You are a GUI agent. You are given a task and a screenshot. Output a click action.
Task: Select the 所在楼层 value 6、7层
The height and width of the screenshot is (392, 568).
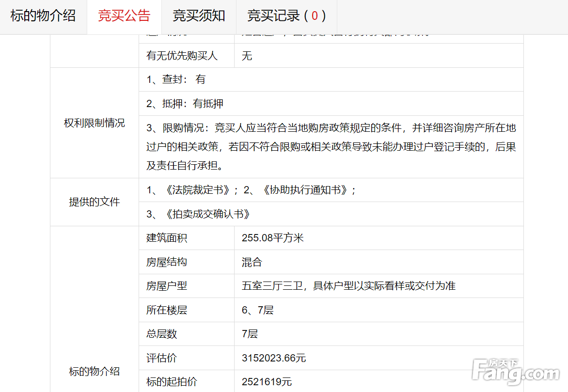click(x=258, y=310)
